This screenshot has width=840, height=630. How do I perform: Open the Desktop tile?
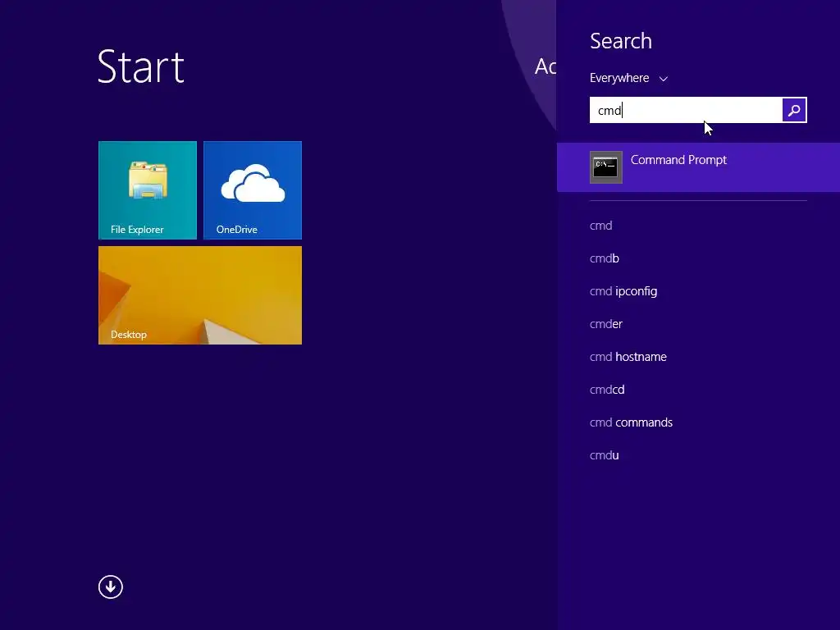click(200, 295)
